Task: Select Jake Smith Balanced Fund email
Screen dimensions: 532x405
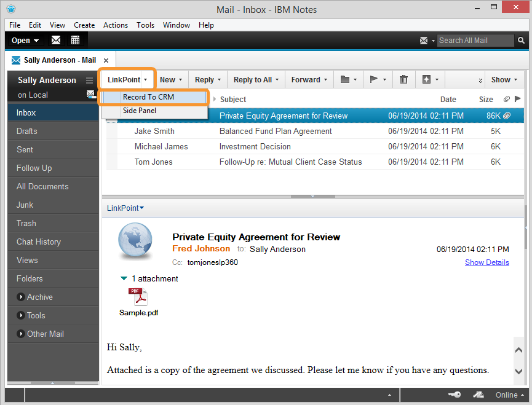Action: 315,131
